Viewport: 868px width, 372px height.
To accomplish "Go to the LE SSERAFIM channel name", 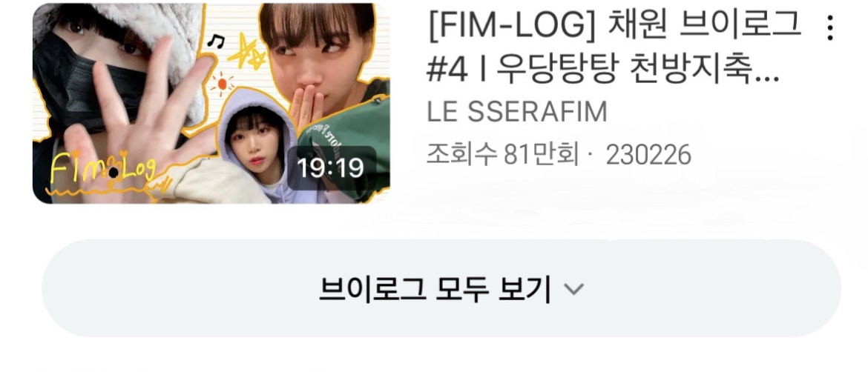I will (x=517, y=112).
